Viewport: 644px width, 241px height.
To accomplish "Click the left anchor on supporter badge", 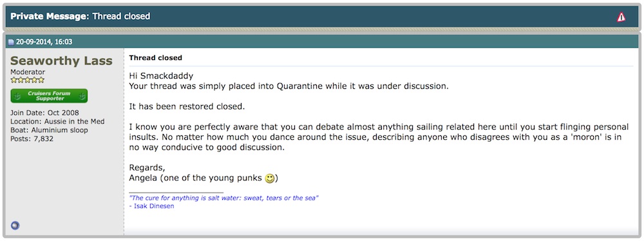I will (x=17, y=96).
